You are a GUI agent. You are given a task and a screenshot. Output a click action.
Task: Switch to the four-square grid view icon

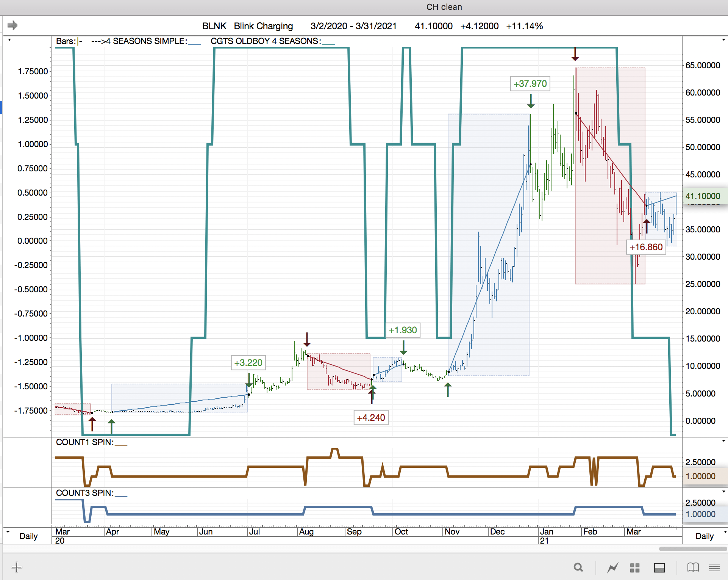point(635,567)
